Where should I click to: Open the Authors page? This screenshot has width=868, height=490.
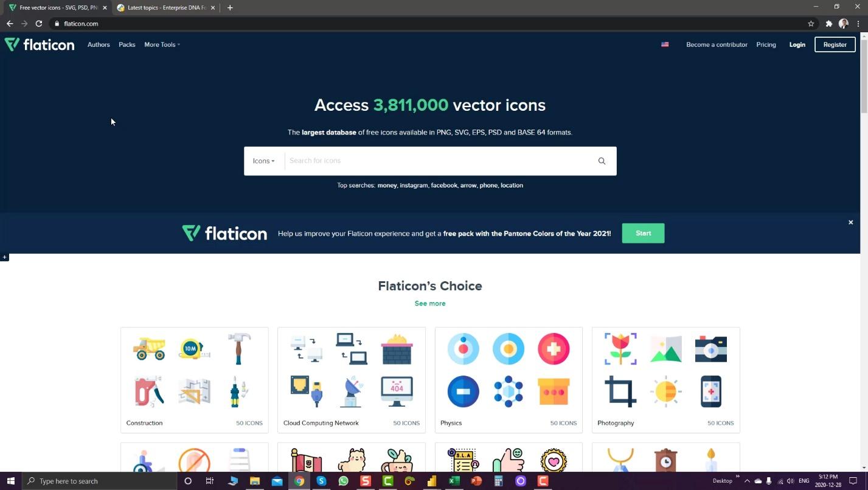click(99, 44)
